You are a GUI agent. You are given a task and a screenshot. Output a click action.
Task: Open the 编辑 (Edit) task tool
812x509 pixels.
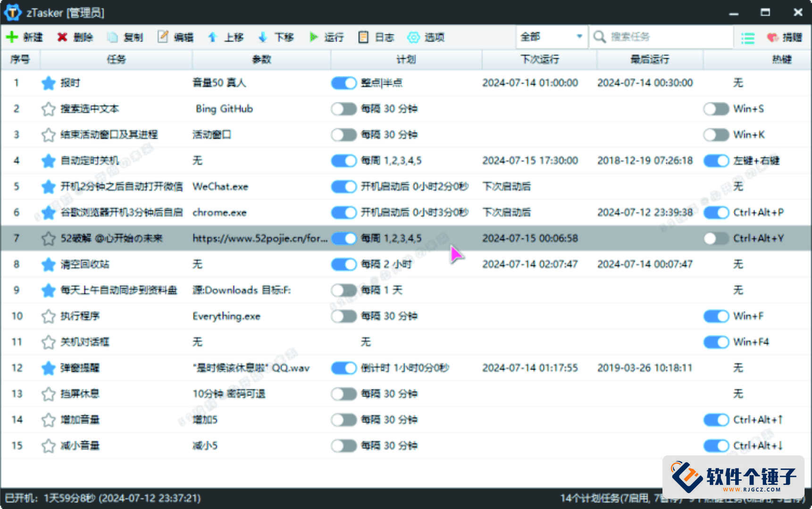pyautogui.click(x=163, y=37)
